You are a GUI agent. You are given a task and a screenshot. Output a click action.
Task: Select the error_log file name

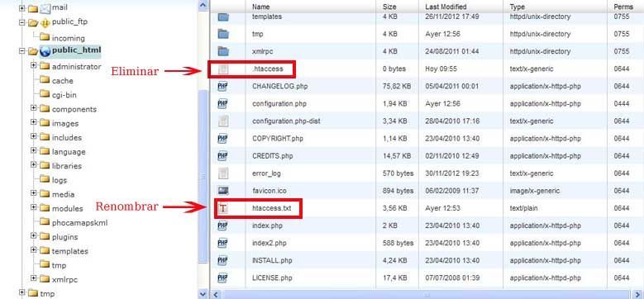(x=266, y=173)
